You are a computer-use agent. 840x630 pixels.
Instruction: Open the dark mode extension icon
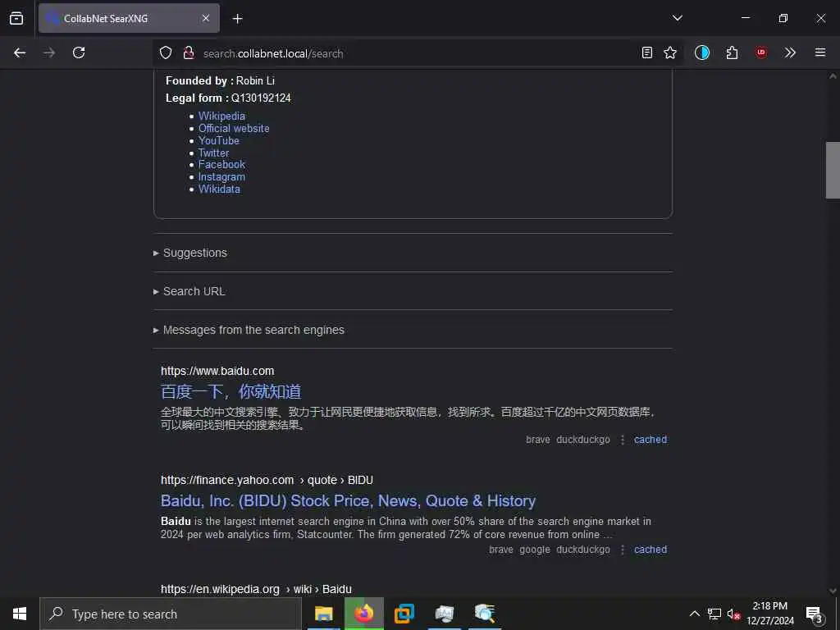[702, 52]
